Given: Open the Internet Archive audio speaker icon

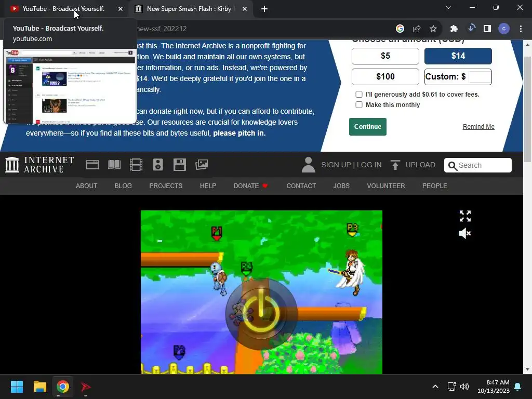Looking at the screenshot, I should [x=158, y=165].
